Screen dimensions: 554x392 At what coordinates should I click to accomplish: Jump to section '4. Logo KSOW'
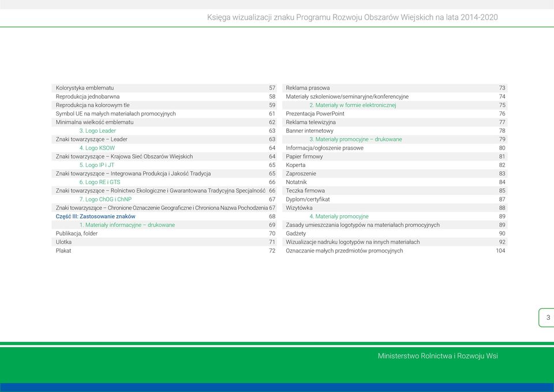97,148
